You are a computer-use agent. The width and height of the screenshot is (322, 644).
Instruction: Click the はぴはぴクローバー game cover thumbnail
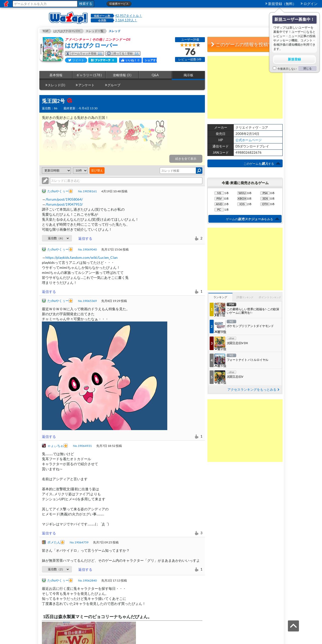[52, 49]
